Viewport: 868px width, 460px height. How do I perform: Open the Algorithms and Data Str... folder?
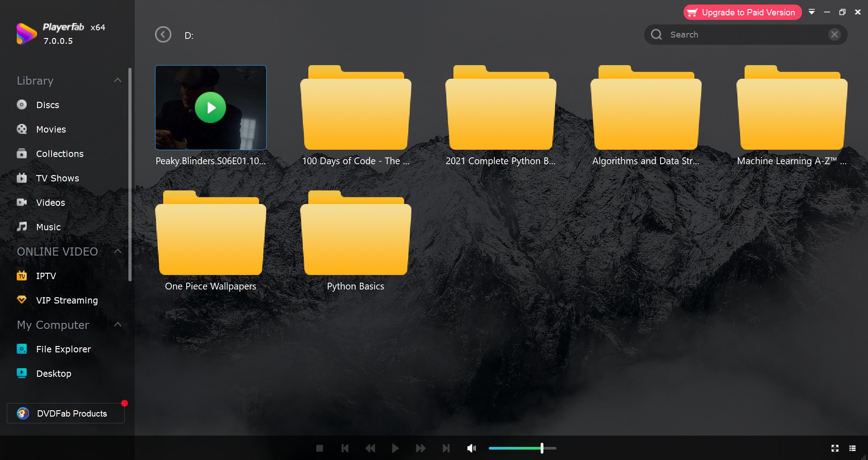coord(646,108)
